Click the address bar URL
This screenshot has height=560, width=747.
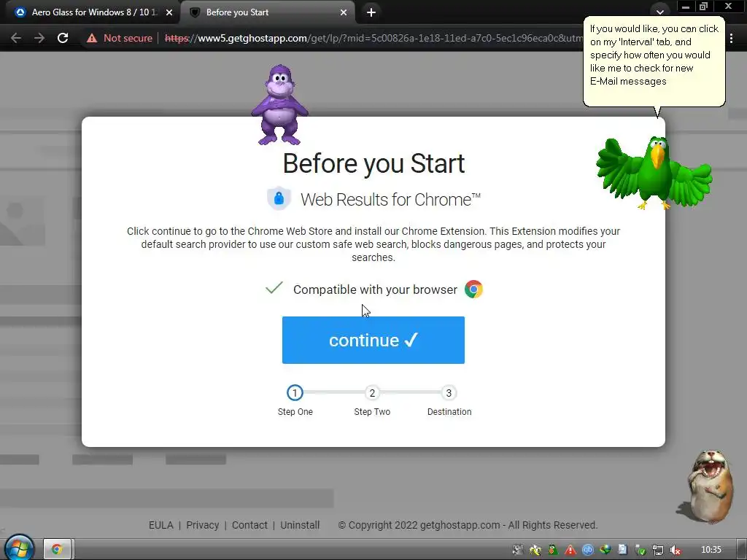pos(373,38)
